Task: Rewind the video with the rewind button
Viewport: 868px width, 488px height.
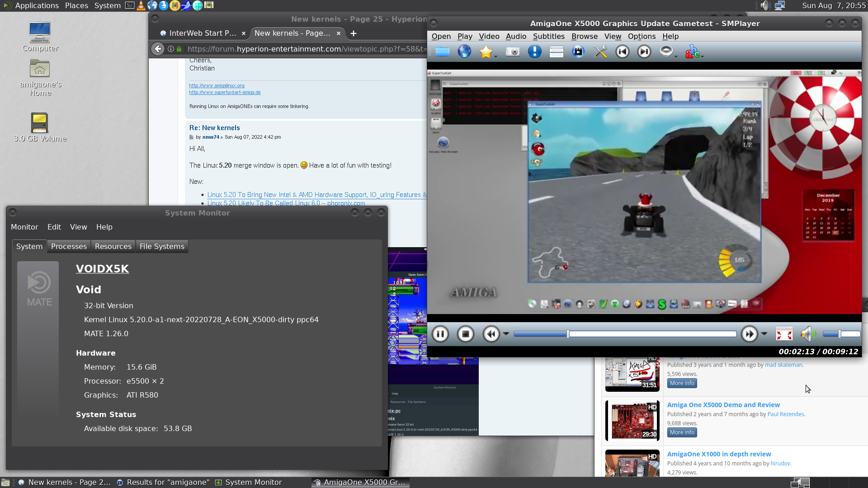Action: tap(491, 334)
